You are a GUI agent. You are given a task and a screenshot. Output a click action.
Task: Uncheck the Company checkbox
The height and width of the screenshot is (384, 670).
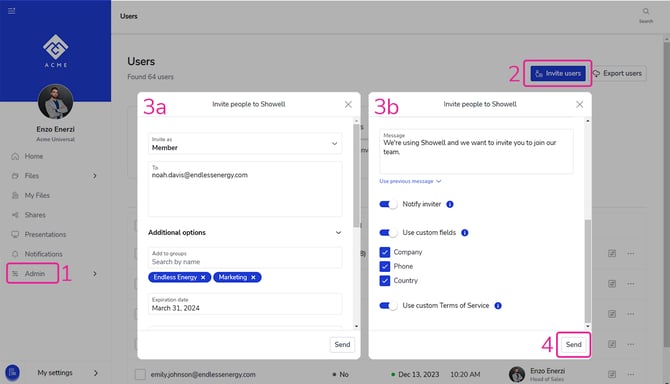385,252
